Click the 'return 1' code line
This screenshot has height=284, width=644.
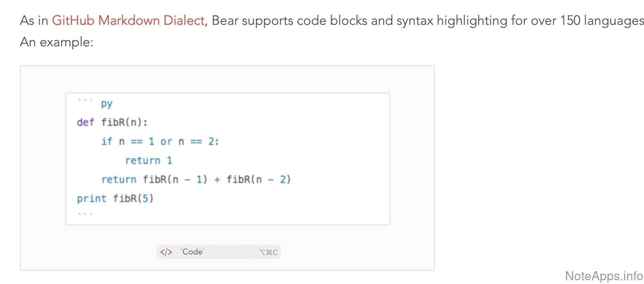pos(148,161)
